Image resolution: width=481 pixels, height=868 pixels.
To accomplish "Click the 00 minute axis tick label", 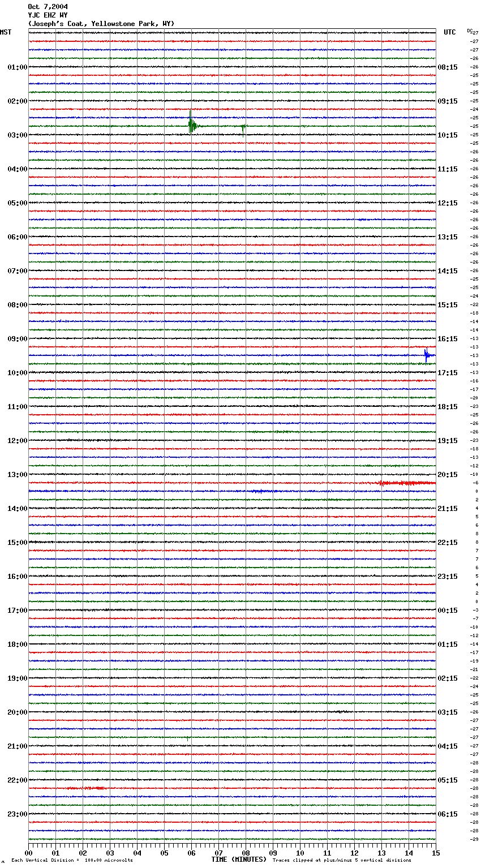I will click(28, 853).
